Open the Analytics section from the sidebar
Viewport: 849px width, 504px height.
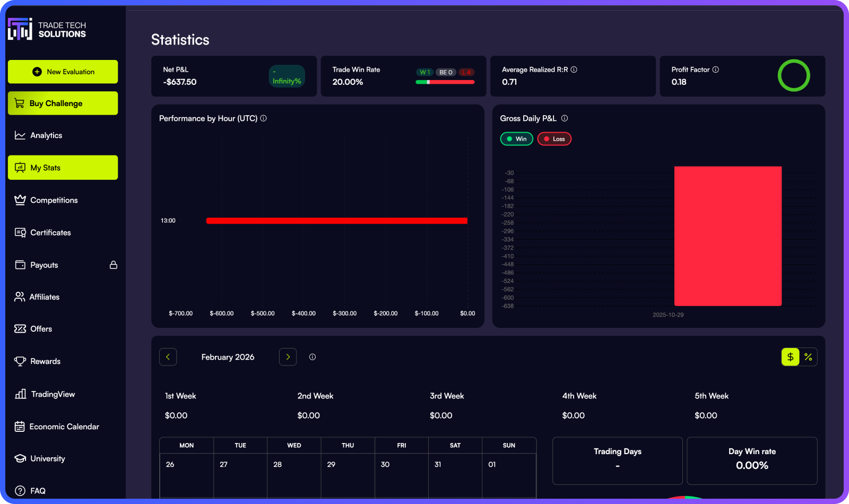click(x=45, y=135)
